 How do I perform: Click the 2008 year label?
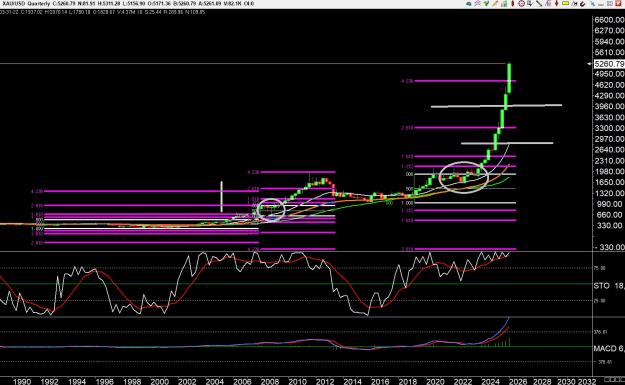coord(270,381)
